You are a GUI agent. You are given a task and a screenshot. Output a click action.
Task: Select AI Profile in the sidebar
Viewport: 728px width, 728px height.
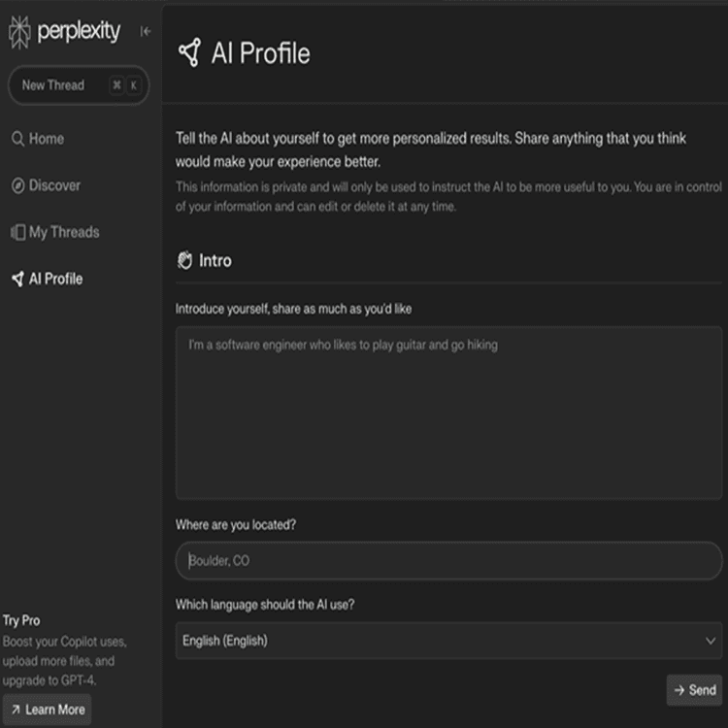(x=55, y=279)
